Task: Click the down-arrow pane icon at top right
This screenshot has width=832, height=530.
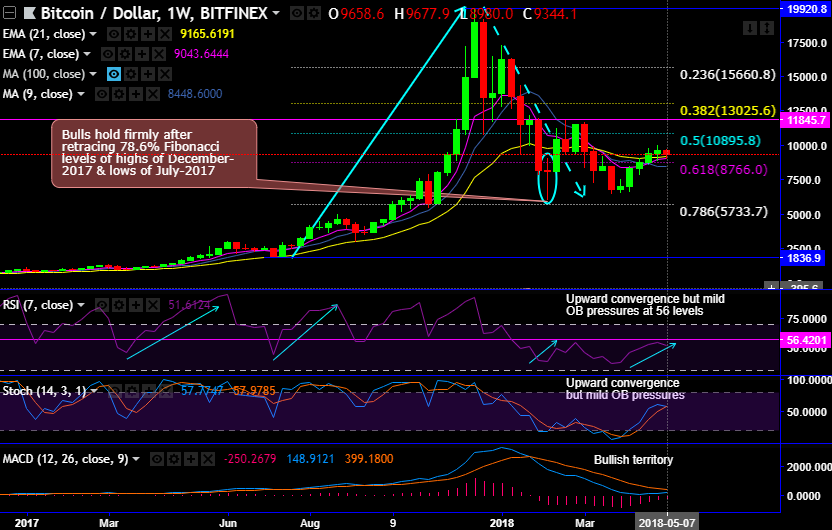Action: (750, 28)
